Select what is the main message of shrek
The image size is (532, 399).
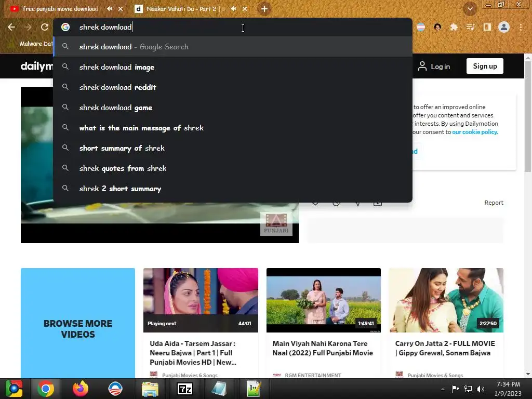[x=233, y=128]
